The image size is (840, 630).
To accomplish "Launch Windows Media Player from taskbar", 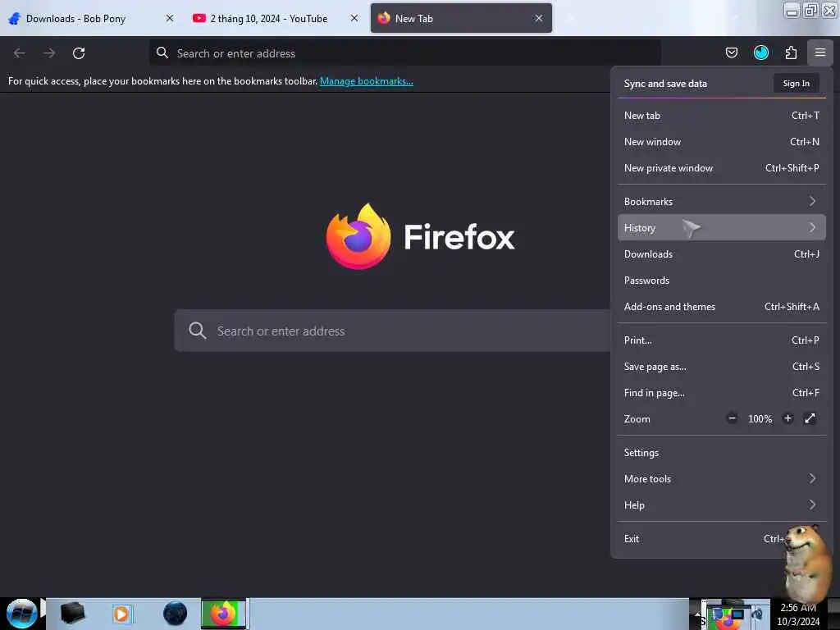I will [121, 614].
